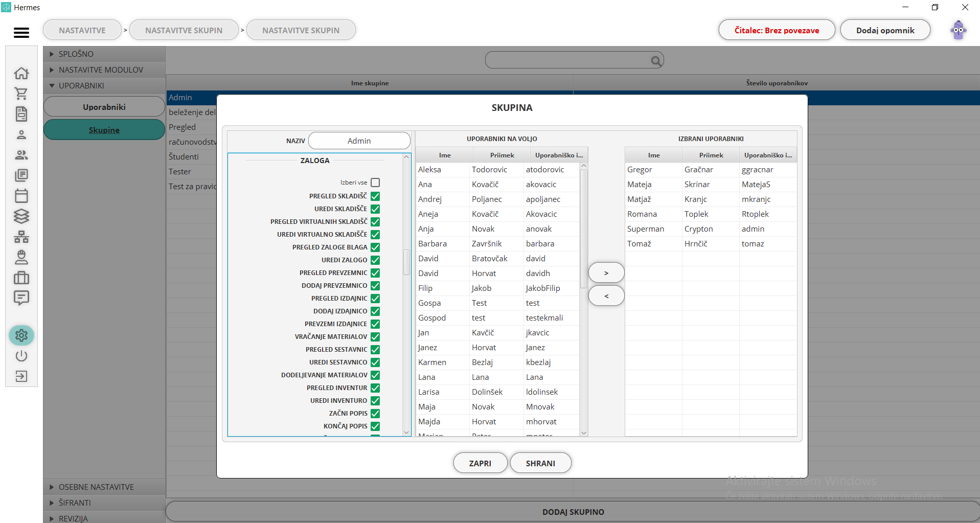Select Študenti group row
The height and width of the screenshot is (523, 980).
tap(192, 156)
